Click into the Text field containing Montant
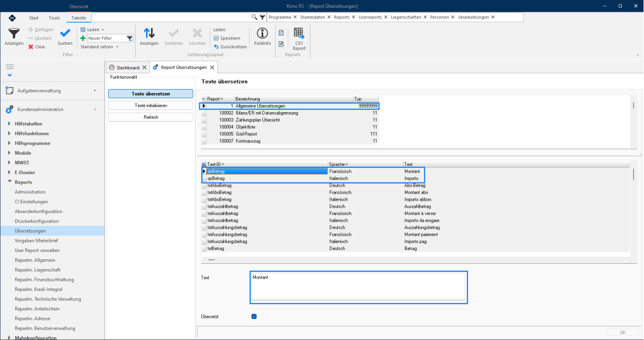Viewport: 644px width, 340px height. pos(359,287)
